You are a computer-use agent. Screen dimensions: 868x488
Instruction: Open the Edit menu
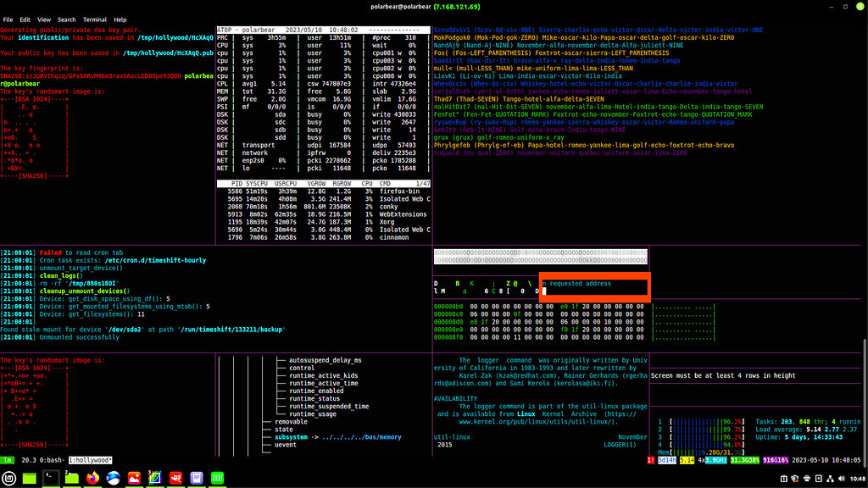[25, 19]
